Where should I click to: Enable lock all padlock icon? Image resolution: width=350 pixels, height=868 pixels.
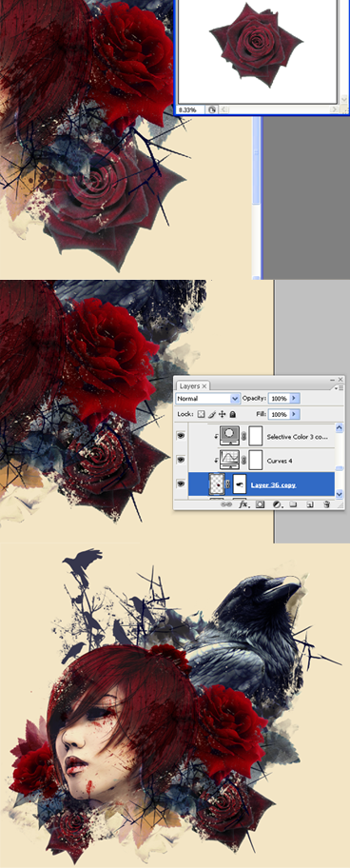232,414
